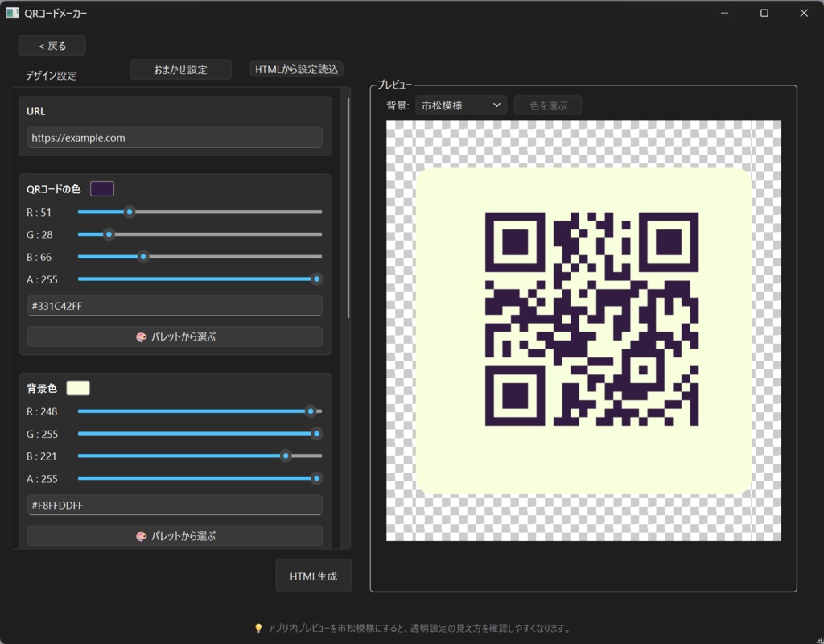Screen dimensions: 824x644
Task: Click the QR color B : 66 slider handle
Action: pyautogui.click(x=143, y=257)
